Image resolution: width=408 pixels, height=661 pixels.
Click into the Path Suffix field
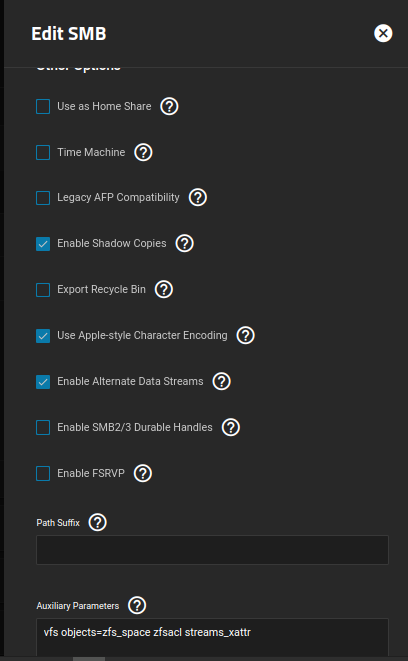point(212,550)
